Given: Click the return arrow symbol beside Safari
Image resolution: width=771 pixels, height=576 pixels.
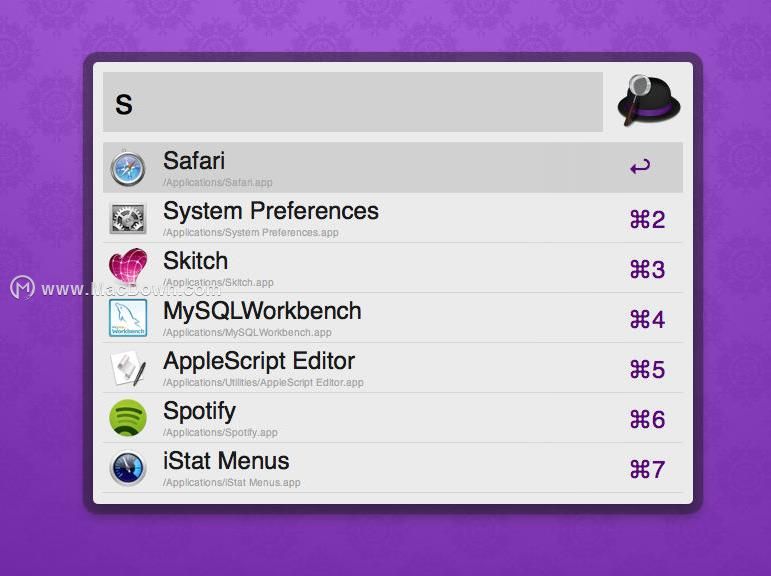Looking at the screenshot, I should pos(640,167).
